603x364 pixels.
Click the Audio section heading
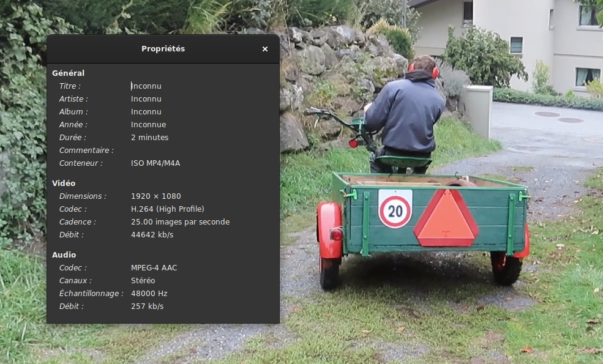pyautogui.click(x=64, y=255)
